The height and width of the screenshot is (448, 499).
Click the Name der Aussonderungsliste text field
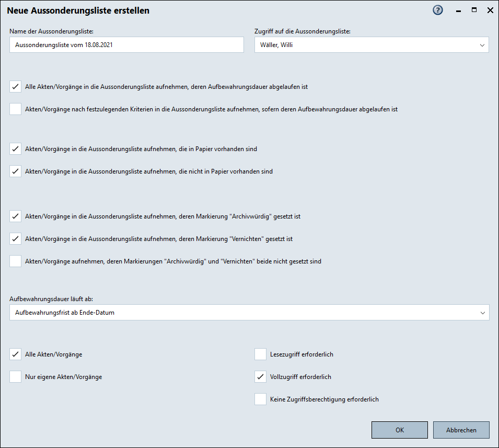[x=126, y=45]
